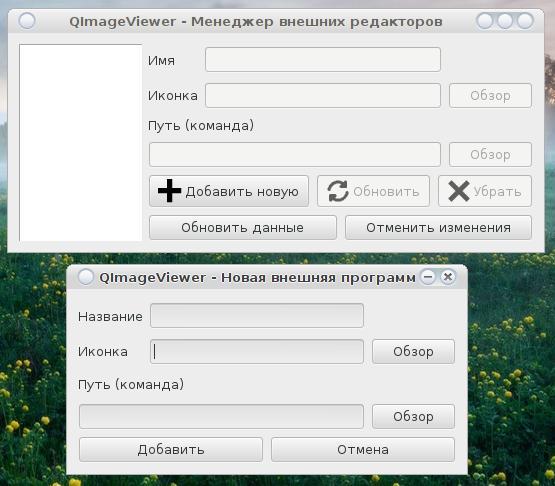Close the Новая внешняя программа dialog
Viewport: 555px width, 486px height.
[x=448, y=276]
